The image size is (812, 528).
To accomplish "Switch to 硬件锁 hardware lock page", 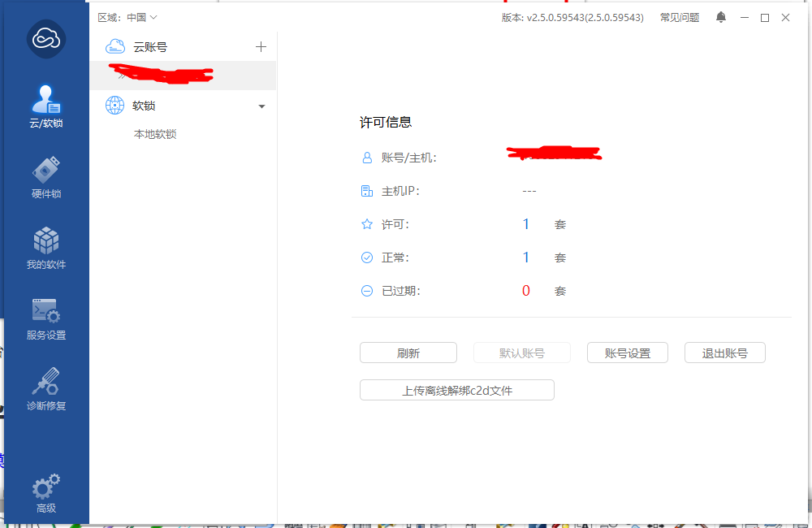I will [x=45, y=177].
